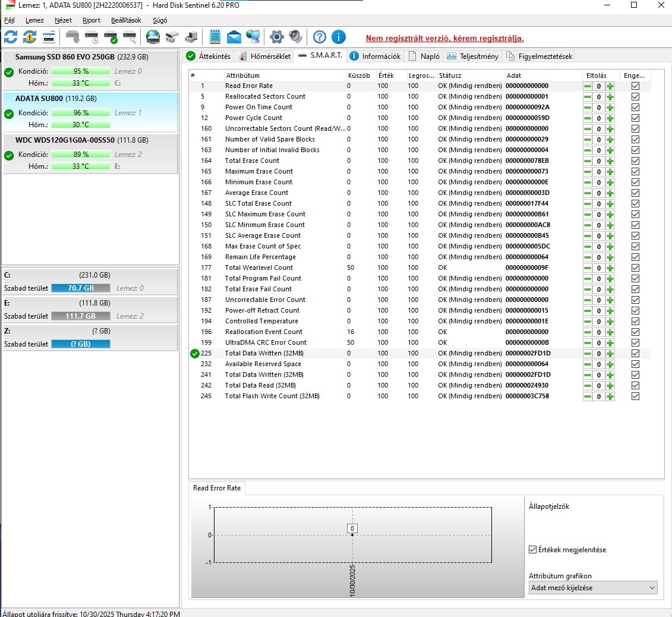The image size is (672, 617).
Task: Click green minus for Total Flash Write Count
Action: (x=588, y=396)
